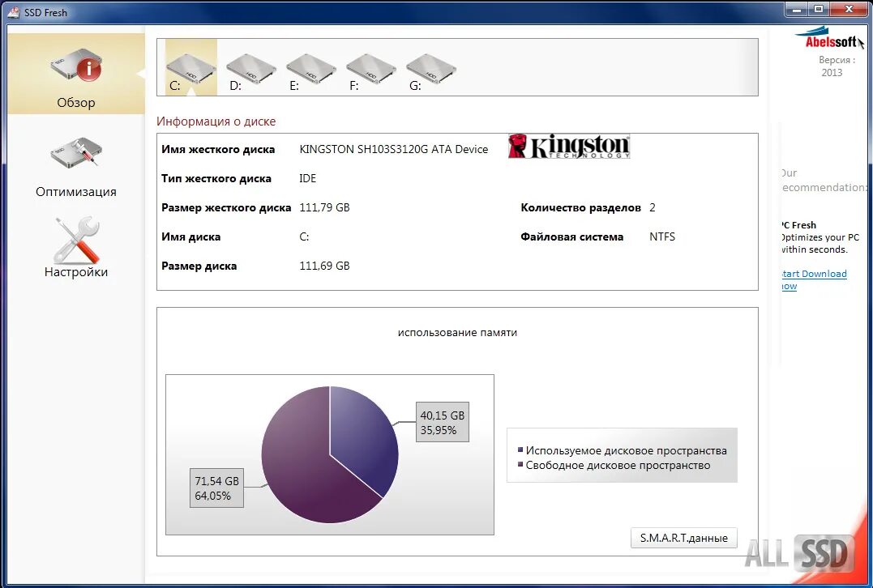Open the Настройки settings section
This screenshot has height=588, width=873.
[76, 248]
